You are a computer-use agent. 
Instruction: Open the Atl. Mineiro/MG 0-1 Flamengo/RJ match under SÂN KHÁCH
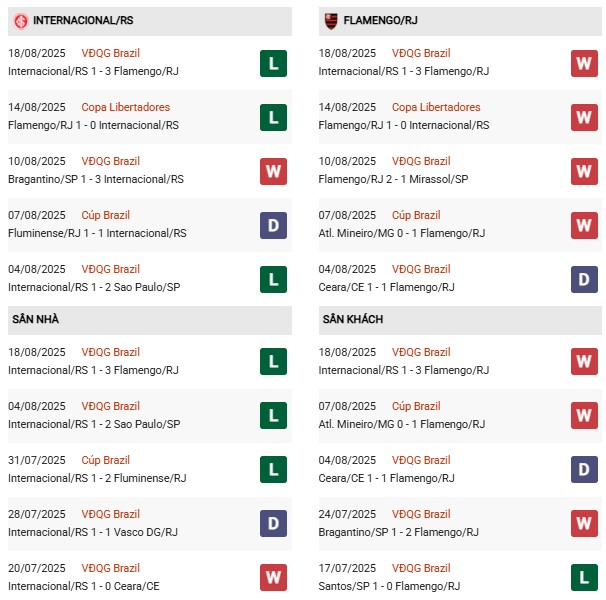pos(403,424)
